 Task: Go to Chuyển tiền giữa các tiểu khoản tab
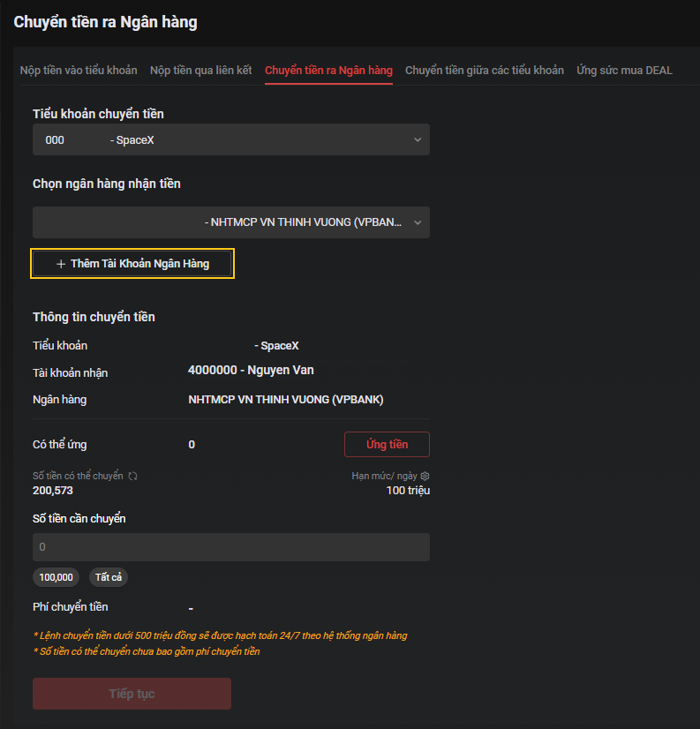(484, 71)
